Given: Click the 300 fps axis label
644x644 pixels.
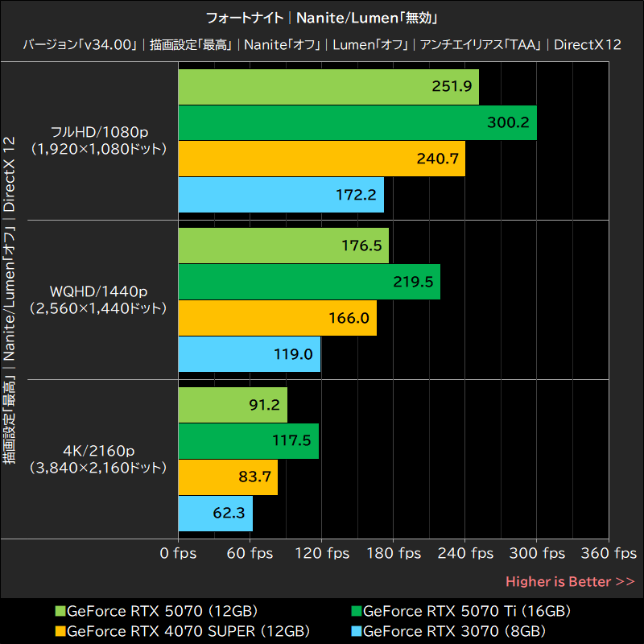Looking at the screenshot, I should click(537, 553).
